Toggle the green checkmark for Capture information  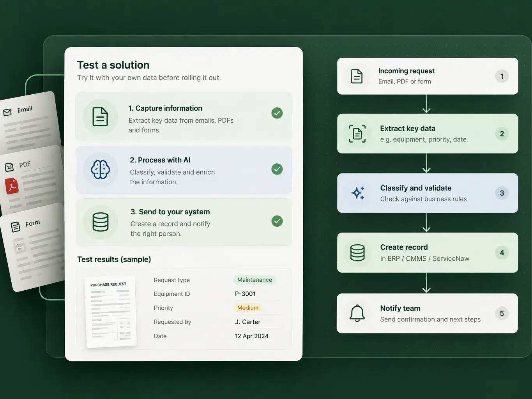(x=277, y=113)
